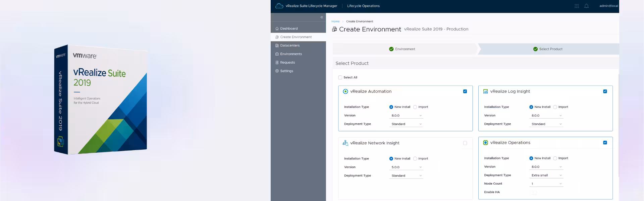644x201 pixels.
Task: Open vRealize Operations Extra small deployment dropdown
Action: coord(546,175)
